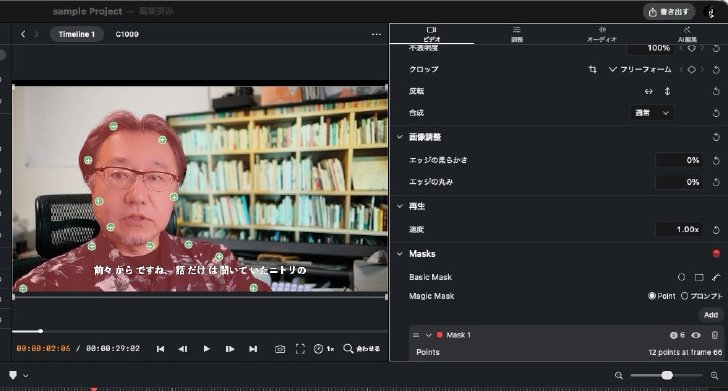Toggle fullscreen preview icon
The height and width of the screenshot is (391, 728).
tap(300, 349)
